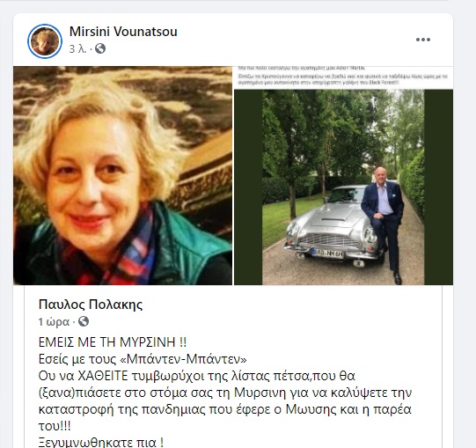476x448 pixels.
Task: Click Mirsini Vounatsou's round profile avatar
Action: point(45,41)
